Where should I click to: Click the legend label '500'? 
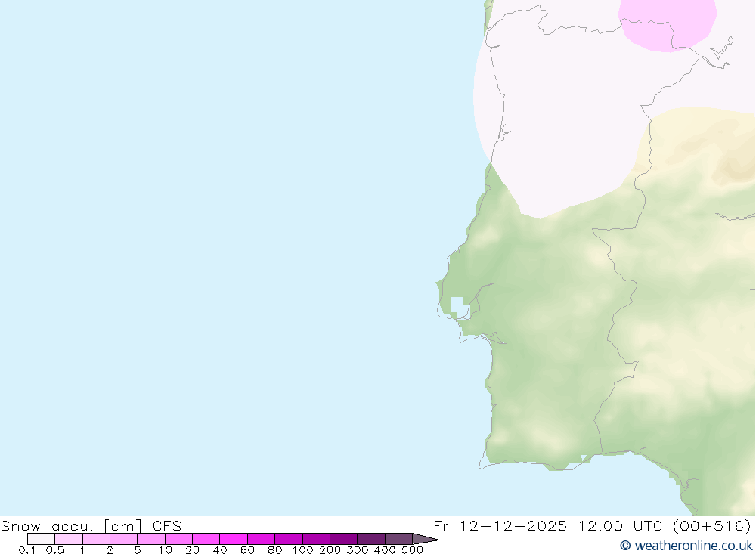click(412, 549)
